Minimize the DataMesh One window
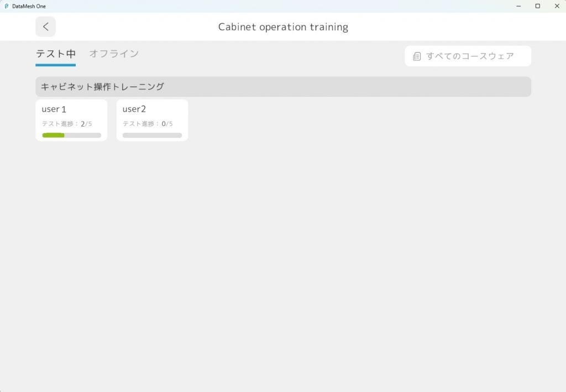This screenshot has width=566, height=392. pyautogui.click(x=519, y=6)
